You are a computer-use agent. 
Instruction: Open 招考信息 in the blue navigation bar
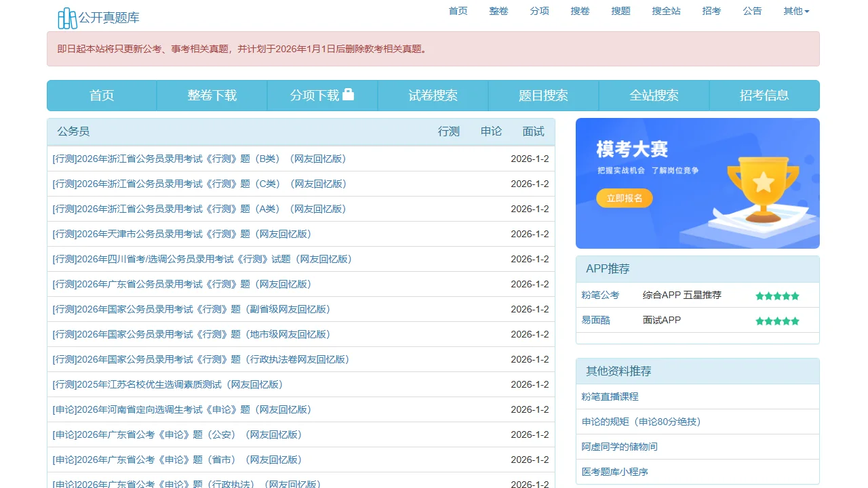point(764,96)
